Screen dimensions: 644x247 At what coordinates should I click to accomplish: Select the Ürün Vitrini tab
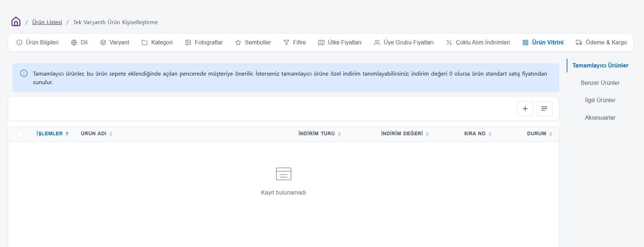click(543, 43)
